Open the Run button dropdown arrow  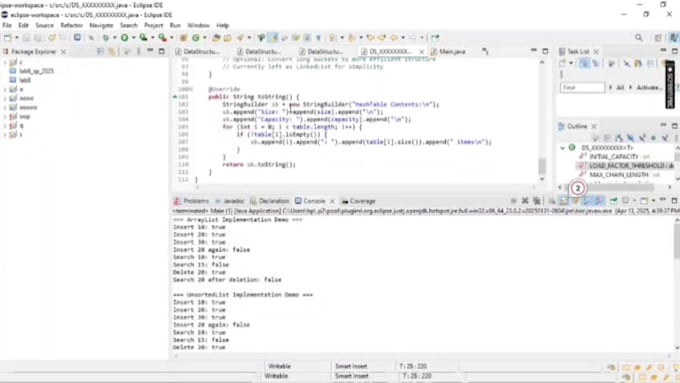[x=134, y=38]
